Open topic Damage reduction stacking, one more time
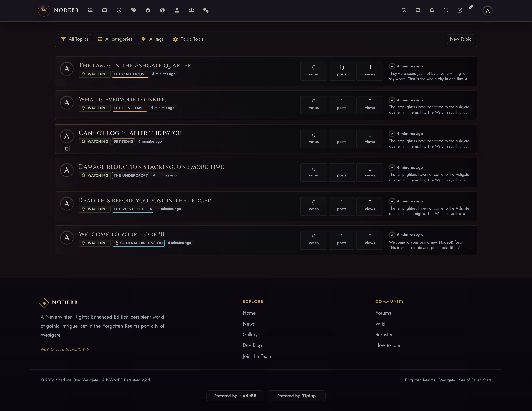The width and height of the screenshot is (532, 411). [151, 167]
